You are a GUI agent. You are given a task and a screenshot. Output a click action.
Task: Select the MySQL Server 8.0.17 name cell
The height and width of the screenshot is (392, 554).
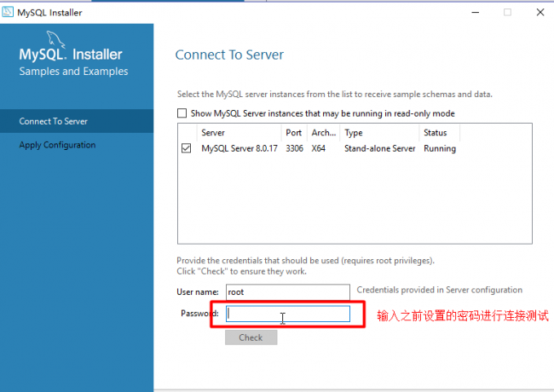[239, 148]
